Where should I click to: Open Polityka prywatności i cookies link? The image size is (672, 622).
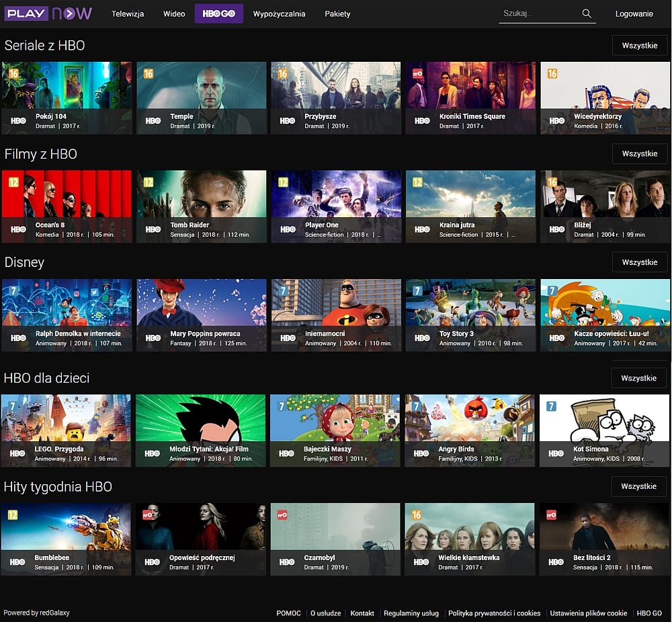point(494,613)
